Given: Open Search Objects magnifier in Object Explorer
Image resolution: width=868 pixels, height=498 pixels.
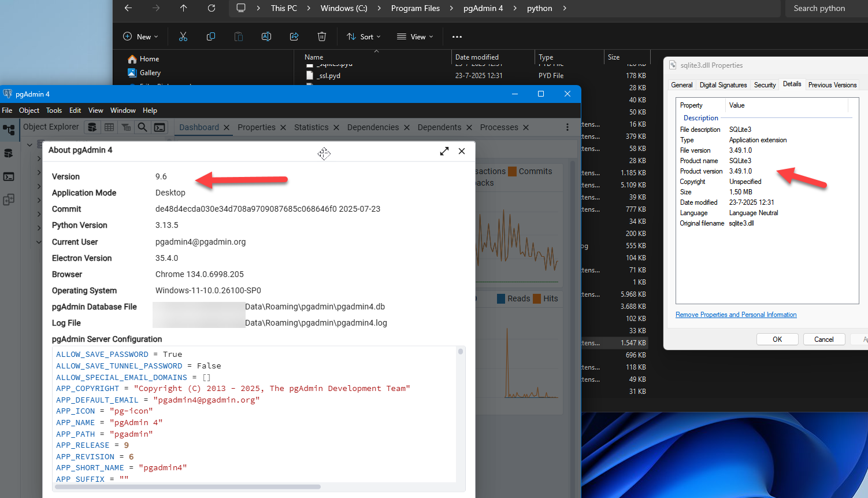Looking at the screenshot, I should [142, 127].
